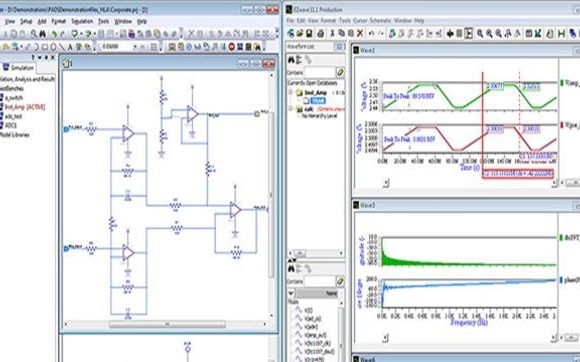Open the grid value 0.05000 dropdown

click(135, 47)
